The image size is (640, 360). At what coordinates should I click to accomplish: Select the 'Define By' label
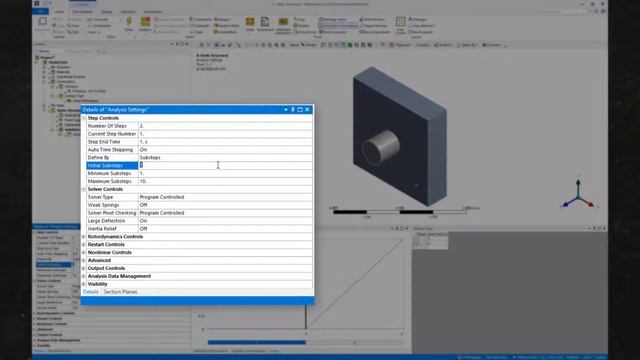click(x=98, y=158)
